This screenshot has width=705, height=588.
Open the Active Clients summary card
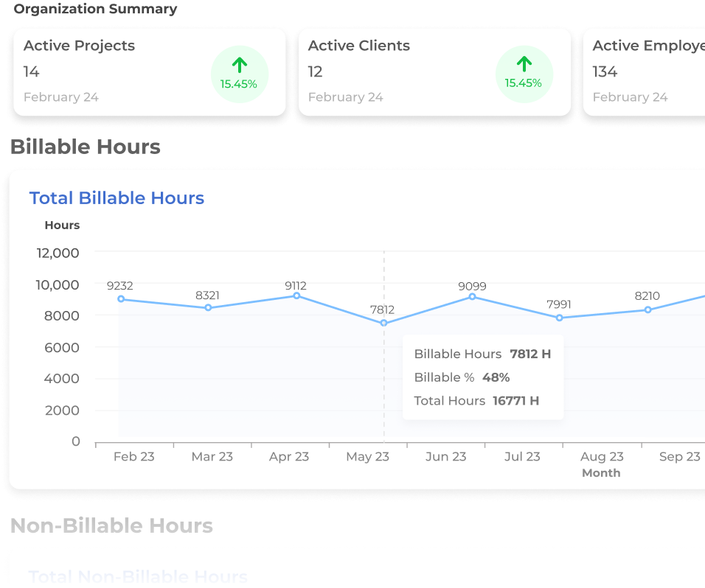[435, 73]
